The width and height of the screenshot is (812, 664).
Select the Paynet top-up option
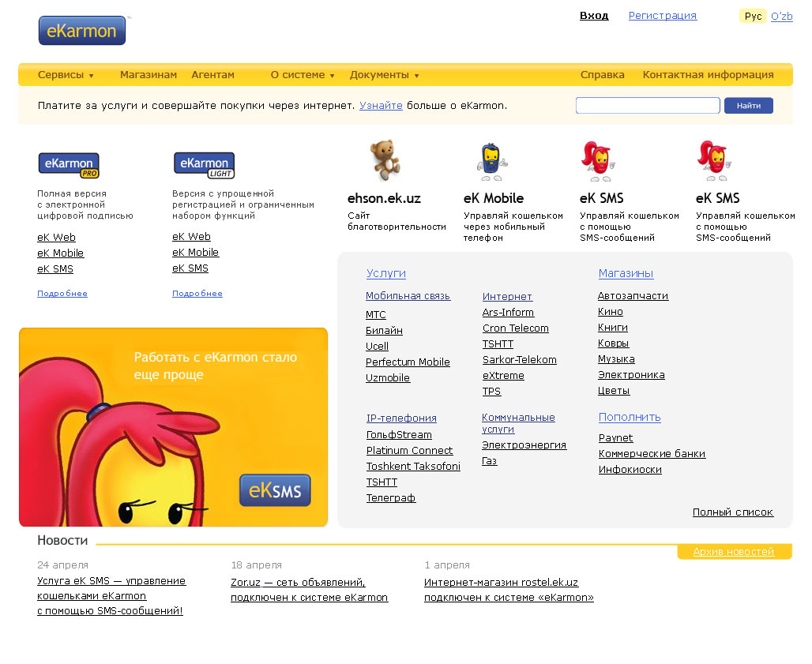point(615,438)
